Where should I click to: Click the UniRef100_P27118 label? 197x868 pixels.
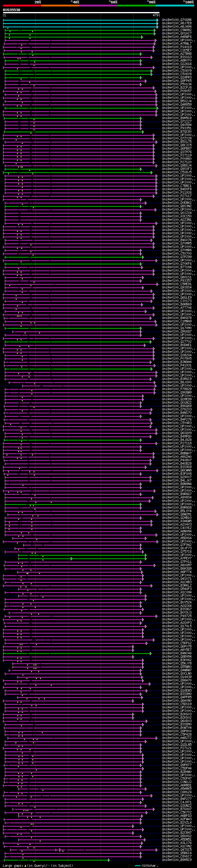pyautogui.click(x=177, y=443)
